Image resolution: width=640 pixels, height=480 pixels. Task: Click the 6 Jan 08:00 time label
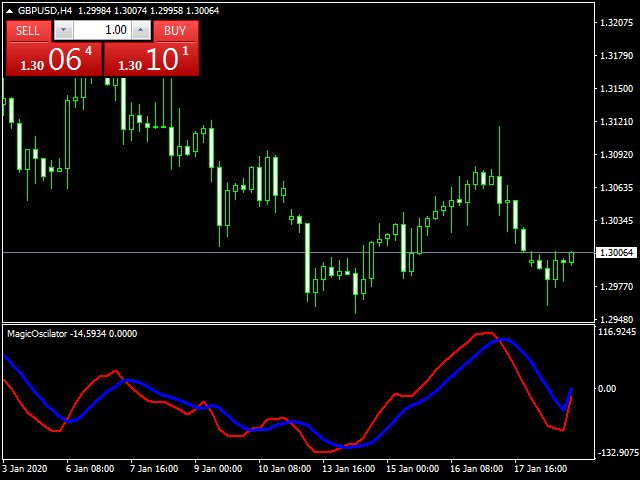pyautogui.click(x=90, y=469)
